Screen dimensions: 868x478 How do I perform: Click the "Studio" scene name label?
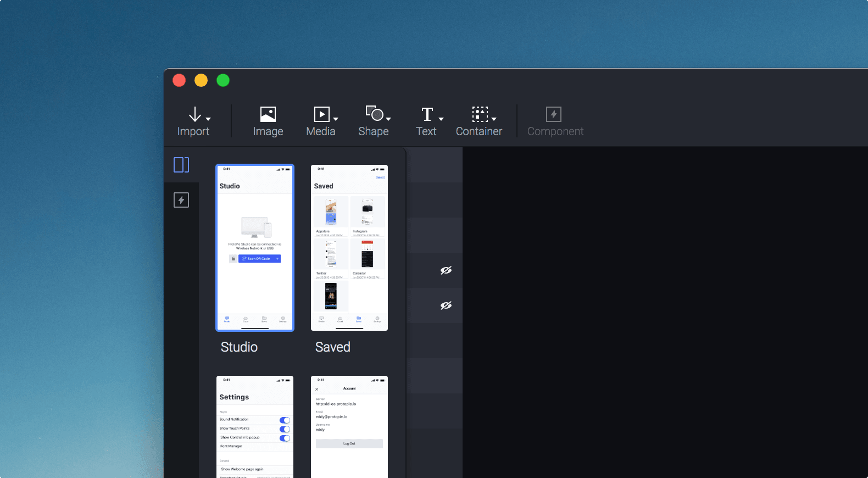[239, 347]
